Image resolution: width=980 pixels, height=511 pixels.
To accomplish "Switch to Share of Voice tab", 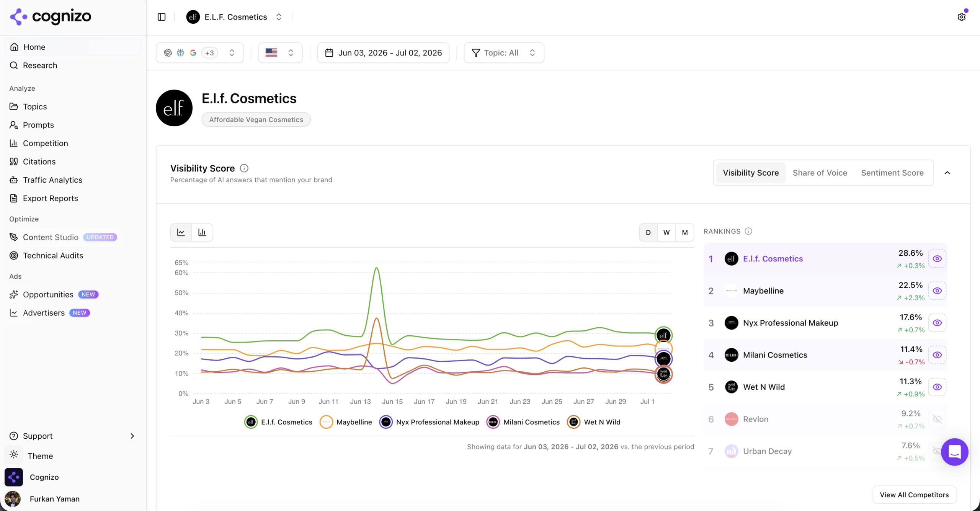I will [x=820, y=173].
